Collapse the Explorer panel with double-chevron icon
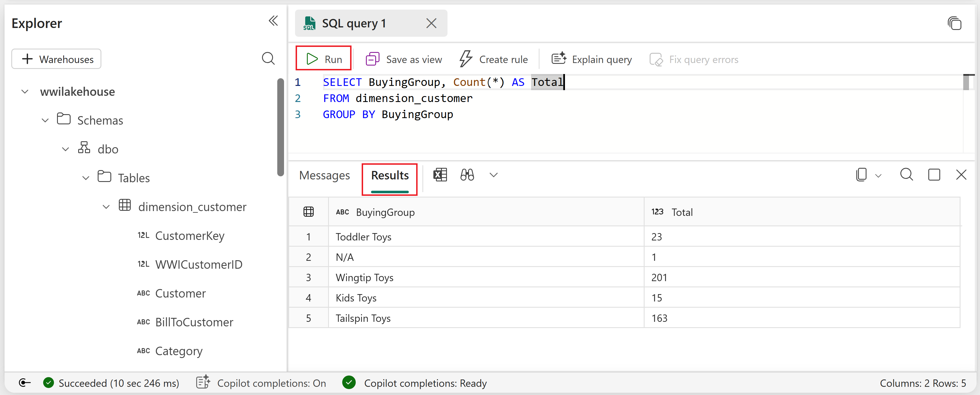This screenshot has height=395, width=980. coord(273,21)
